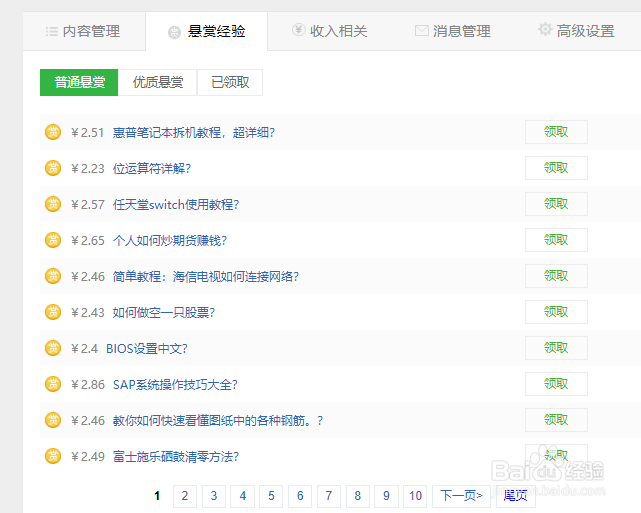Click the ¥2.51 reward amount

click(87, 132)
